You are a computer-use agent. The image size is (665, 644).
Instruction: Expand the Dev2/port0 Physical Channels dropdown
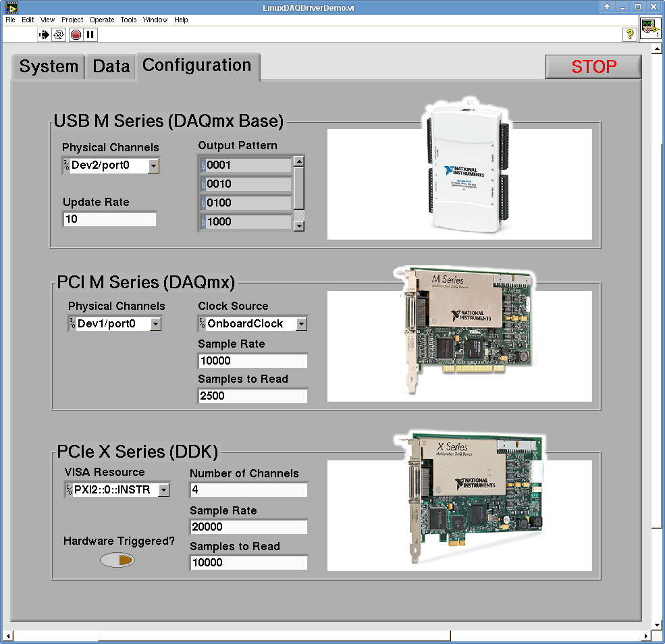click(153, 166)
